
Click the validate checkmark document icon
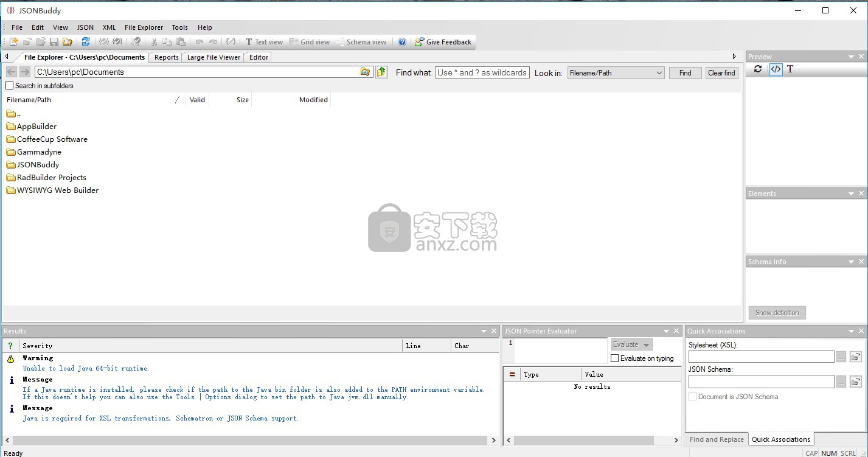click(x=136, y=42)
